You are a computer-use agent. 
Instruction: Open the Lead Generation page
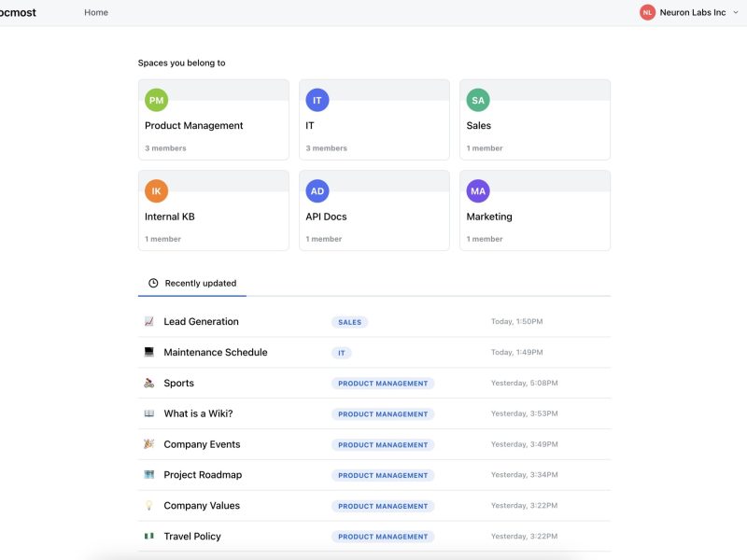(200, 320)
